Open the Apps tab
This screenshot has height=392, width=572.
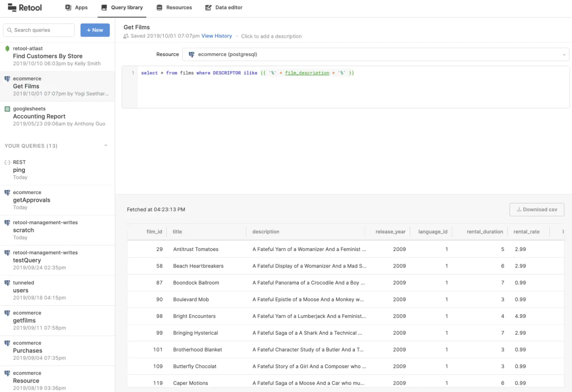click(77, 7)
